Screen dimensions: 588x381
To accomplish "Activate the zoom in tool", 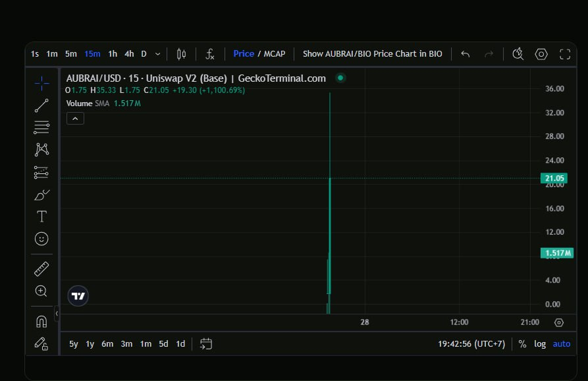I will pyautogui.click(x=41, y=291).
